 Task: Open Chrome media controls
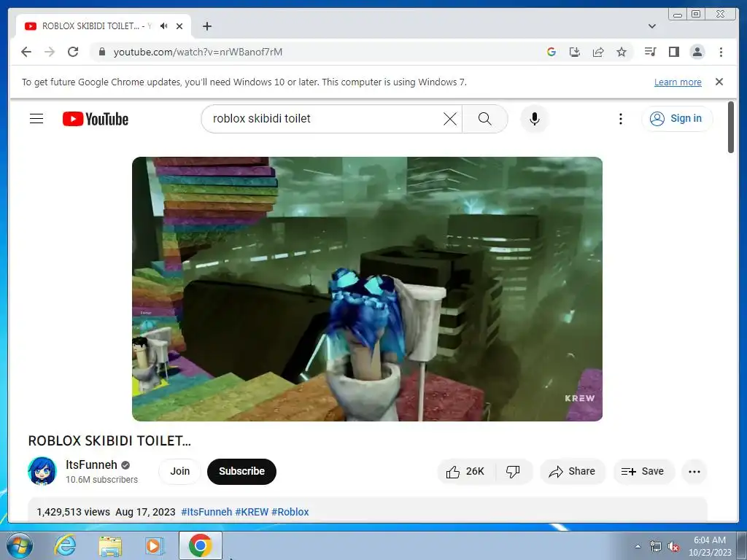650,52
